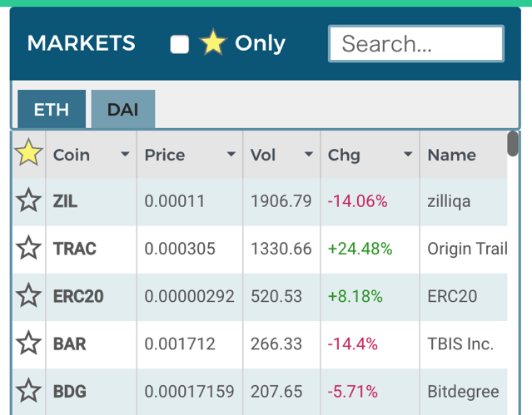Switch to the DAI market tab
The height and width of the screenshot is (415, 532).
(123, 110)
